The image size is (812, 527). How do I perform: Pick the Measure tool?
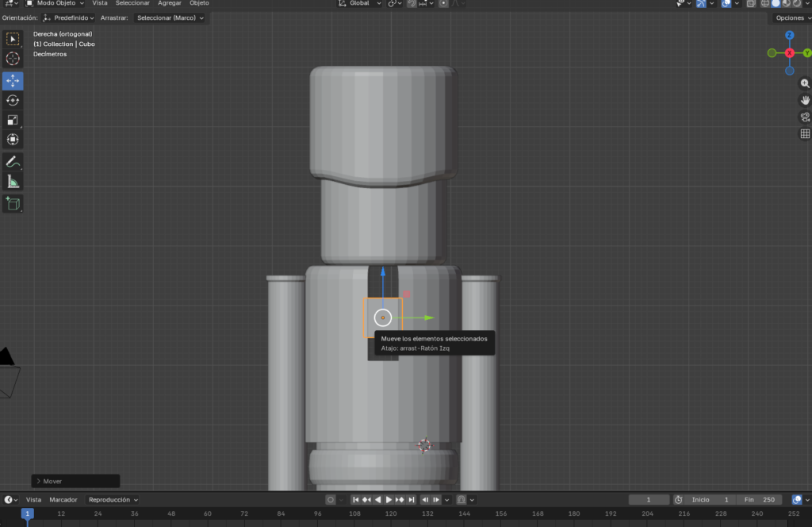coord(13,182)
